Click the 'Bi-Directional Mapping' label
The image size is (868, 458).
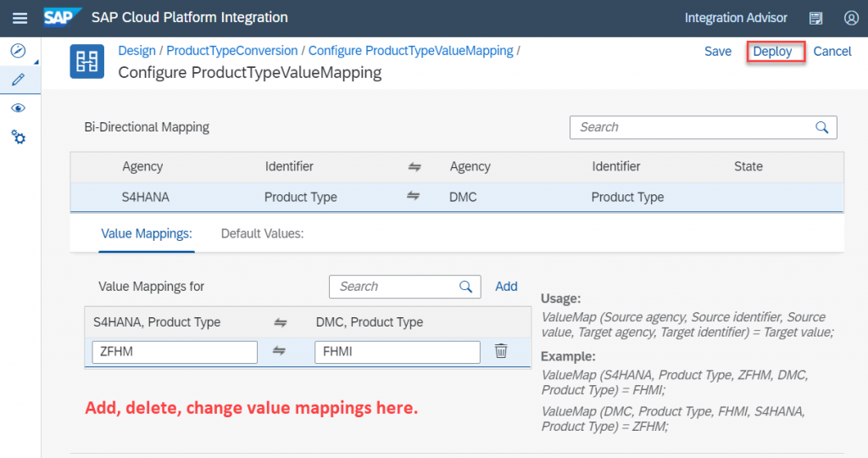[147, 127]
